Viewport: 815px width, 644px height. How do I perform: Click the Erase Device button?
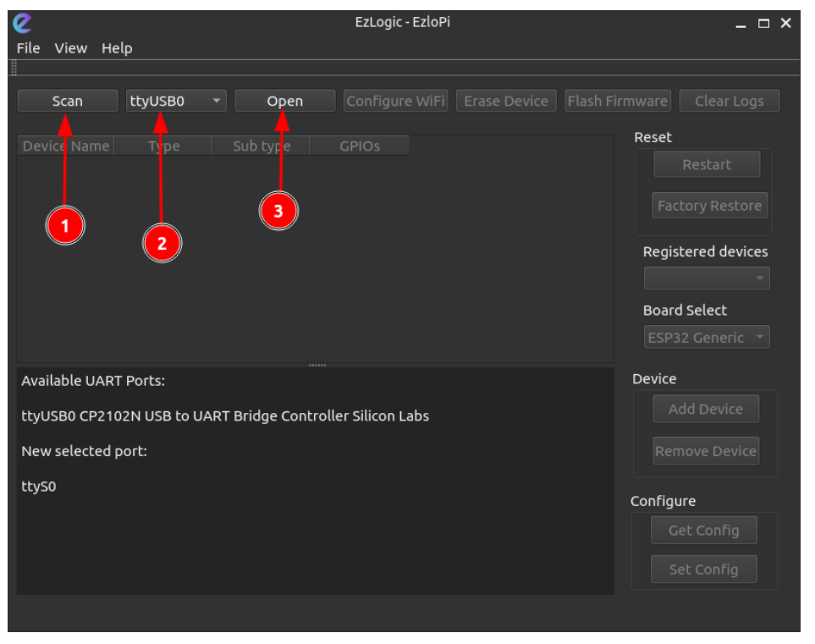506,101
